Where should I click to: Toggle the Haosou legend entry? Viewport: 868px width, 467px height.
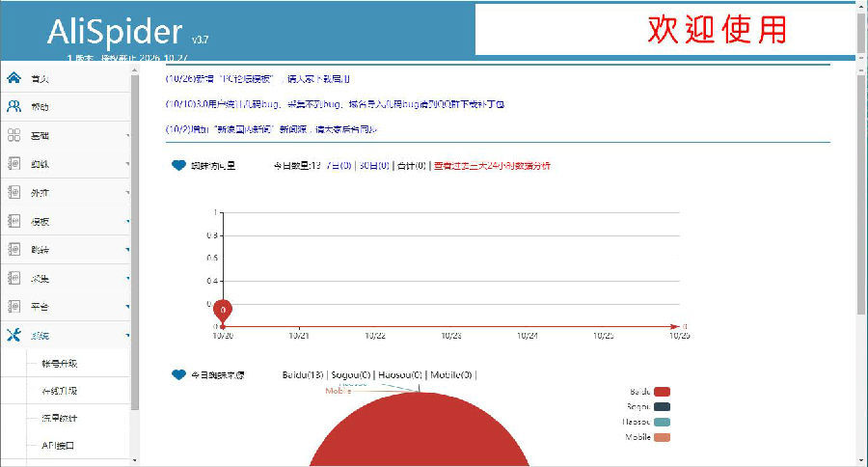pos(661,423)
